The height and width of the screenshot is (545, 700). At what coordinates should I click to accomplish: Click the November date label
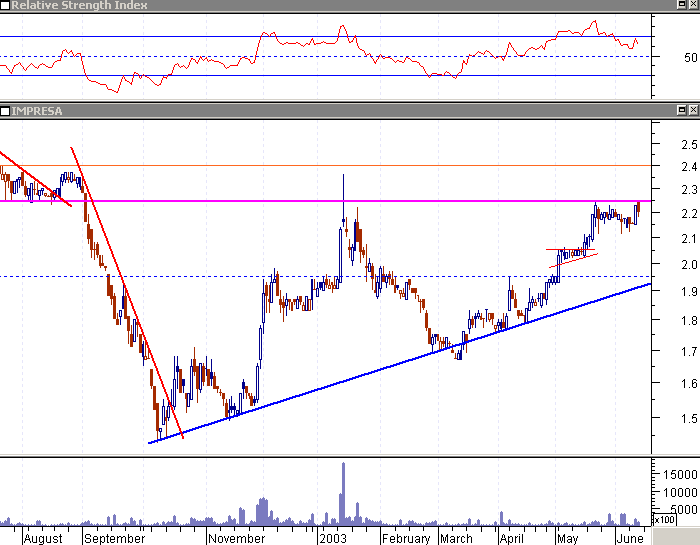[x=237, y=538]
